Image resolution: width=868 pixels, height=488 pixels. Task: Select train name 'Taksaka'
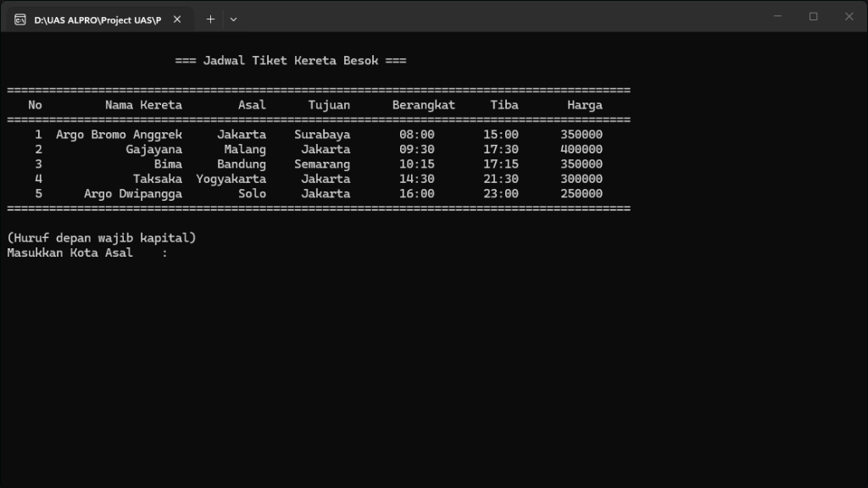(158, 179)
